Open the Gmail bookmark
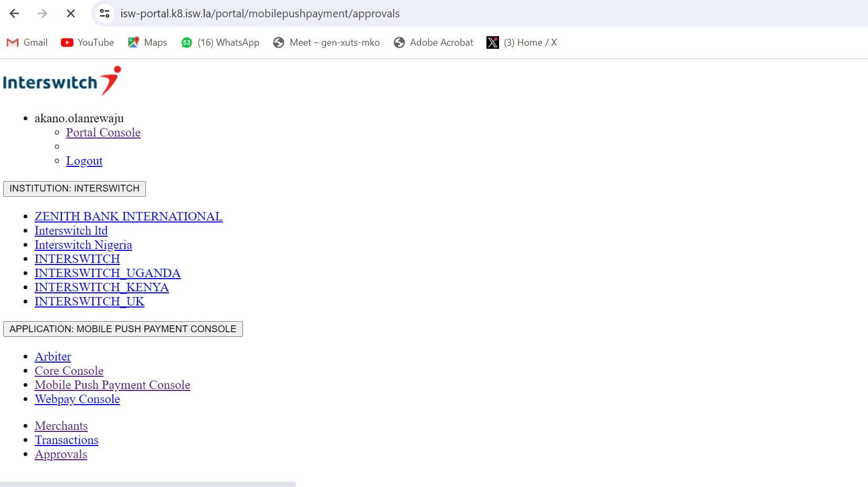The height and width of the screenshot is (487, 868). (27, 43)
